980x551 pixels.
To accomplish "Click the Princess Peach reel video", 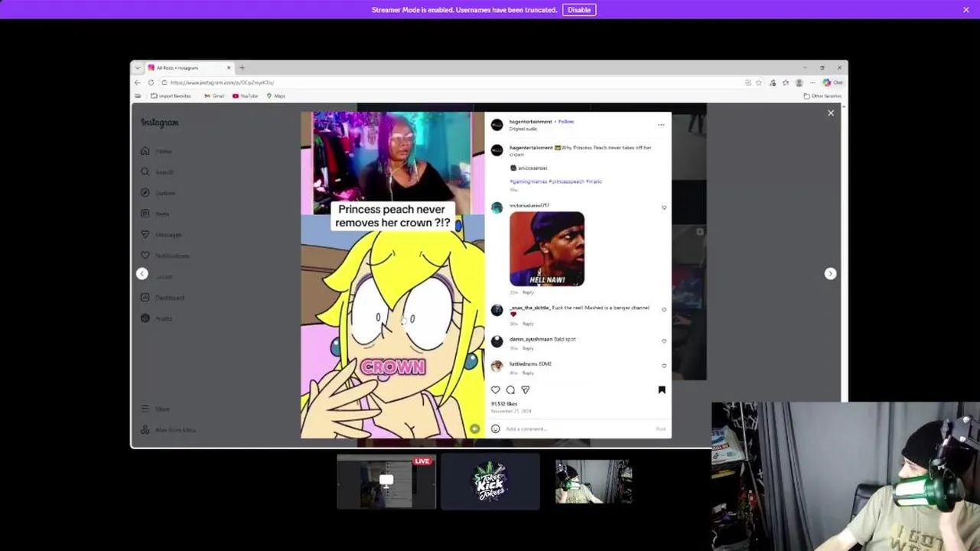I will [x=392, y=275].
